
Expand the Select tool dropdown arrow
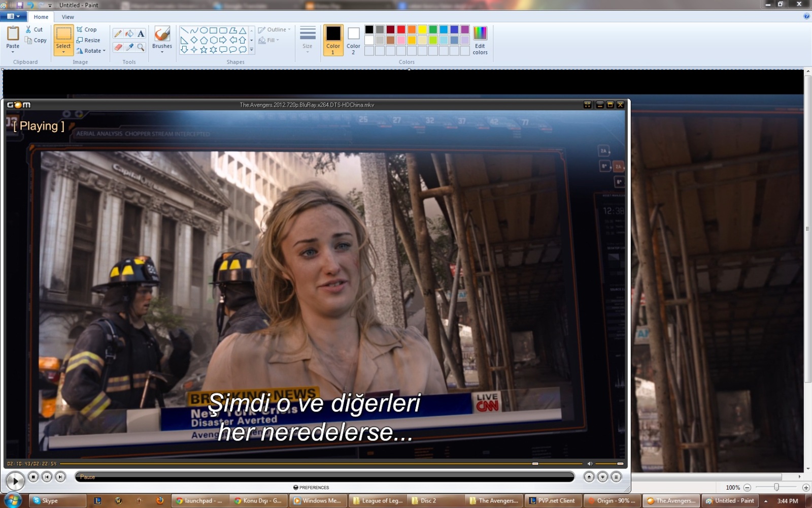[63, 52]
